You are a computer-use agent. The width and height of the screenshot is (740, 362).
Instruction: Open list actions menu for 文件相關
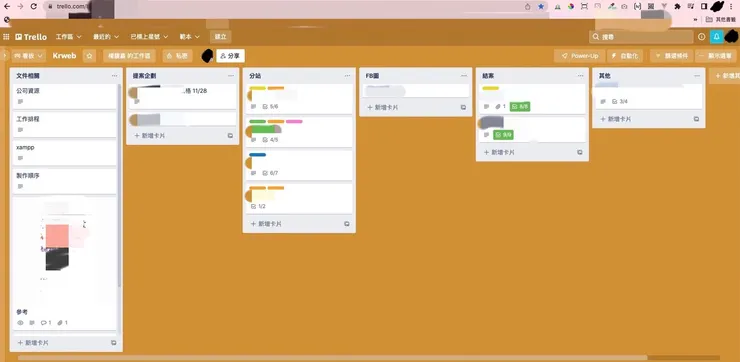pyautogui.click(x=115, y=76)
